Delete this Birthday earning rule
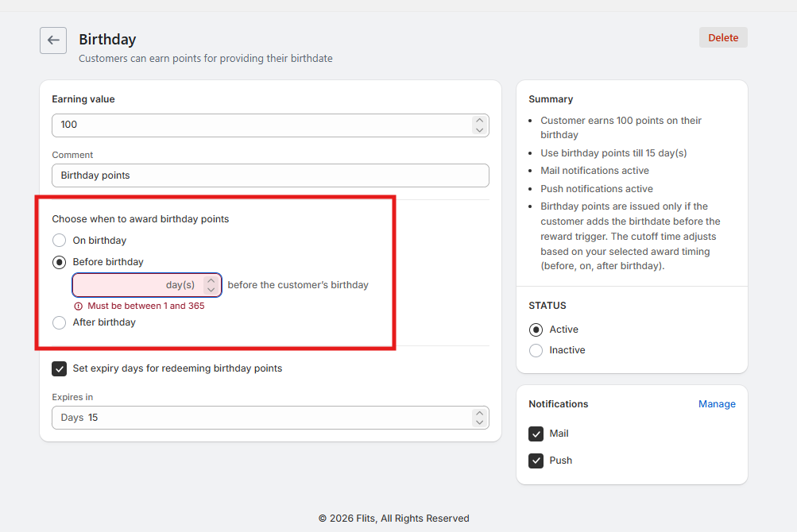 tap(723, 37)
